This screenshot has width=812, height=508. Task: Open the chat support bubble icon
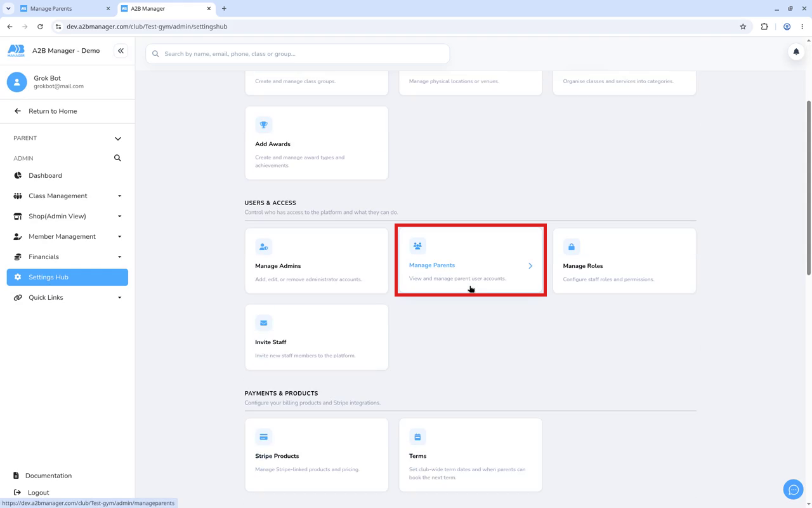793,490
